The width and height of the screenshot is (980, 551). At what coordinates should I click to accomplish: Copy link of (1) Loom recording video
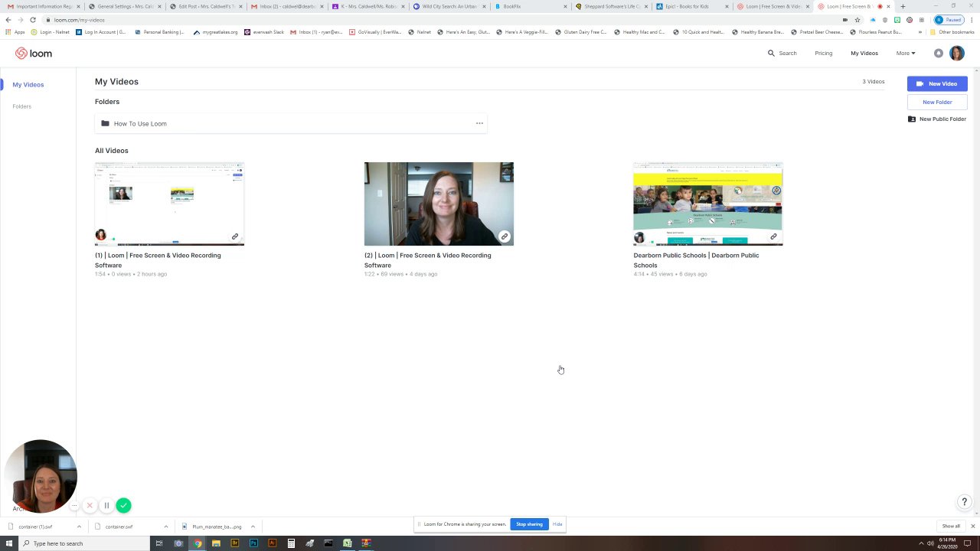(235, 236)
